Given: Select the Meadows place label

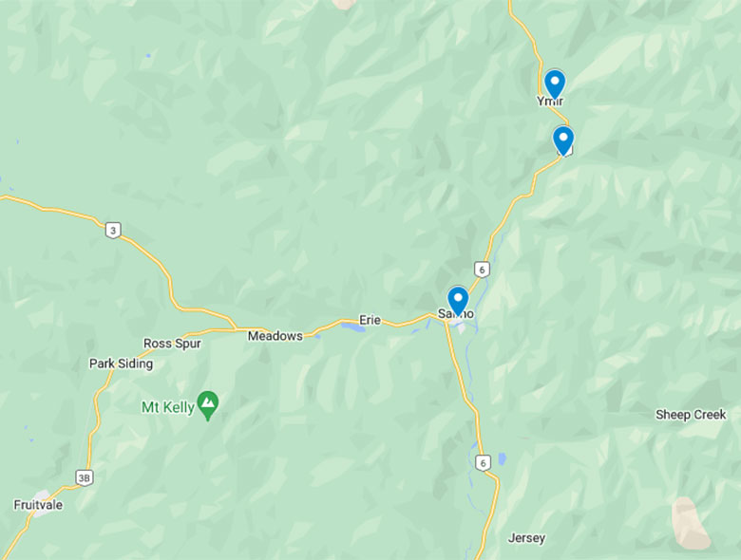Looking at the screenshot, I should 275,336.
